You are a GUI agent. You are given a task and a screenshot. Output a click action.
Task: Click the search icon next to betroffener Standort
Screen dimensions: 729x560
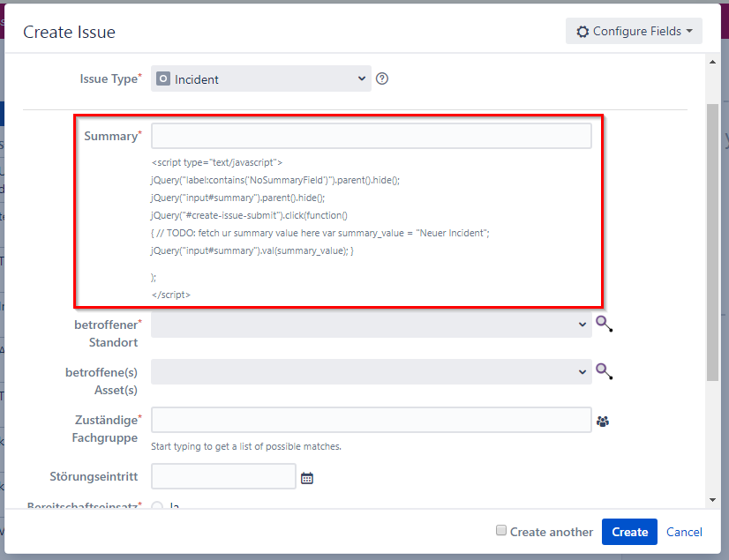[x=604, y=324]
